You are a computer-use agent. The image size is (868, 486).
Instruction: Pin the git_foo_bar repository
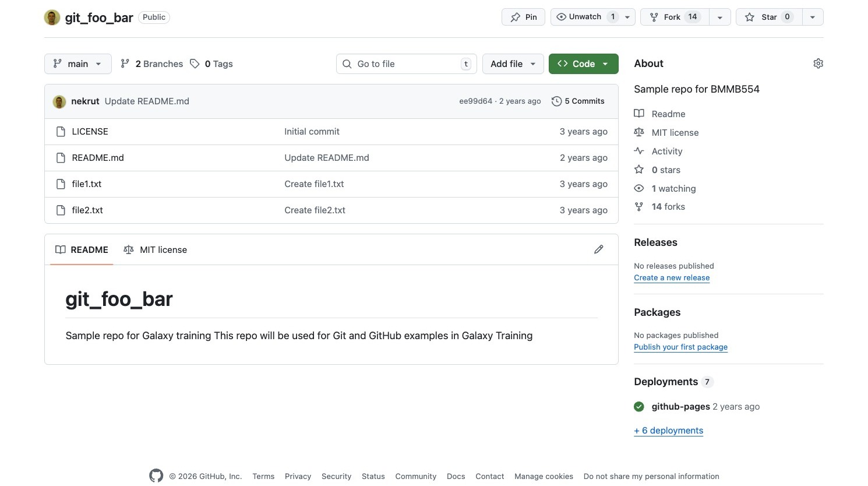(x=523, y=17)
